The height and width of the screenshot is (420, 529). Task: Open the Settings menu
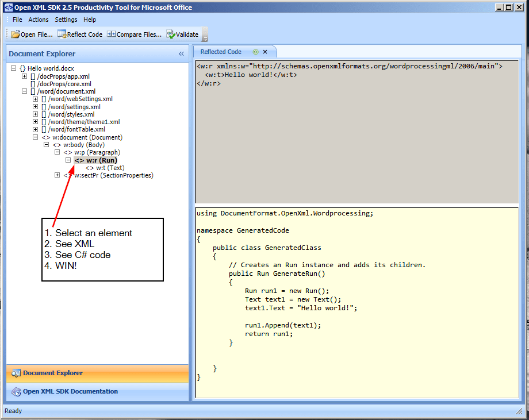point(66,19)
